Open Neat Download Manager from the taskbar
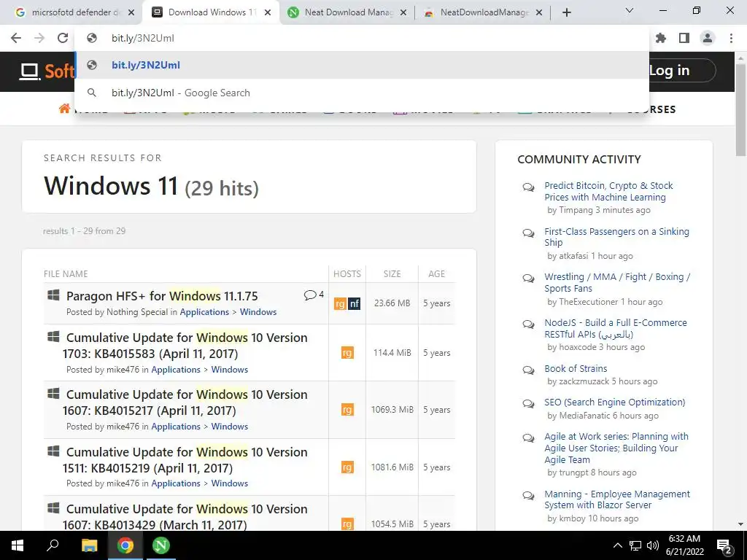 (161, 545)
